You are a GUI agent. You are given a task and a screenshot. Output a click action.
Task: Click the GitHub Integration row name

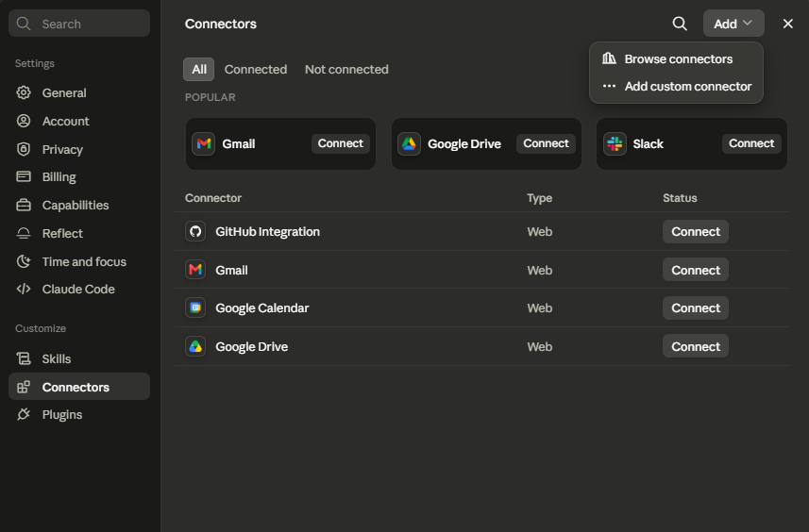click(x=267, y=231)
